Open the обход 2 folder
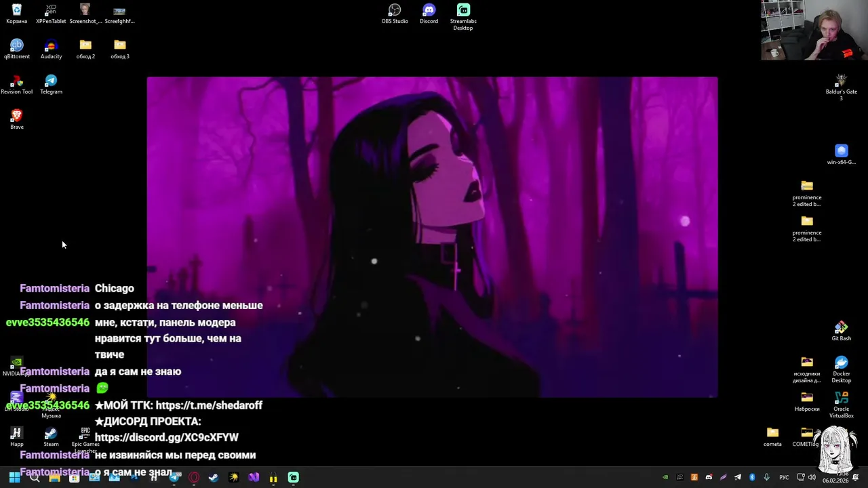The height and width of the screenshot is (488, 868). pyautogui.click(x=85, y=49)
